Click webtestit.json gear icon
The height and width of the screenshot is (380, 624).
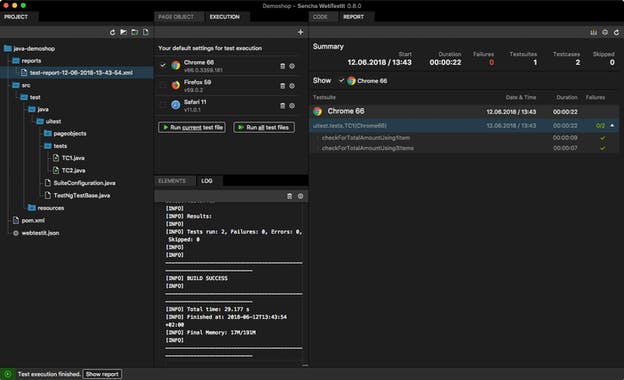point(16,233)
